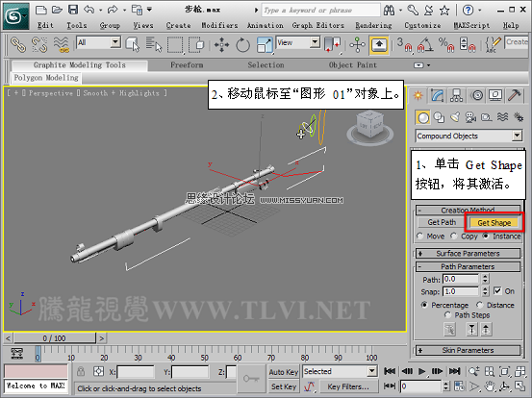Pick Rectangular Selection Region tool
The height and width of the screenshot is (398, 532).
pyautogui.click(x=175, y=45)
